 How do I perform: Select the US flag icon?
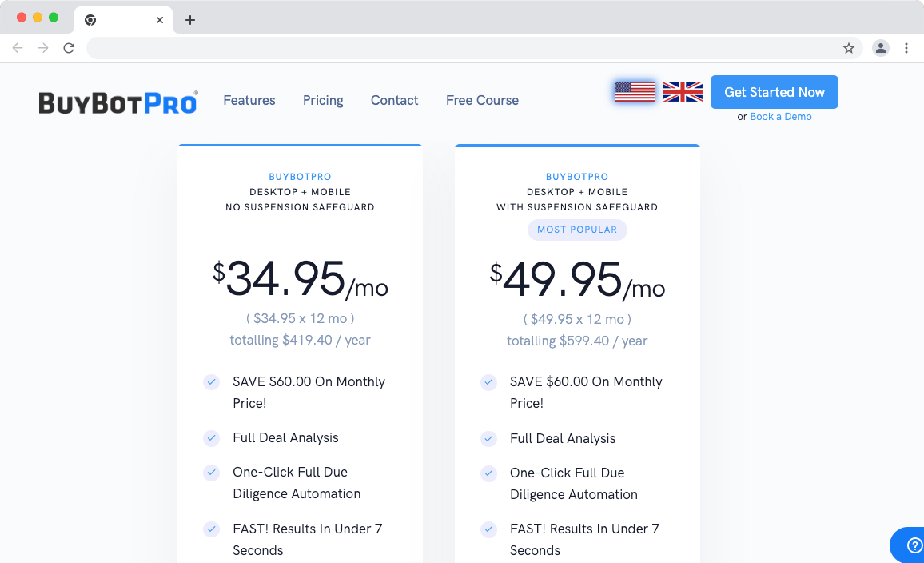pyautogui.click(x=634, y=91)
